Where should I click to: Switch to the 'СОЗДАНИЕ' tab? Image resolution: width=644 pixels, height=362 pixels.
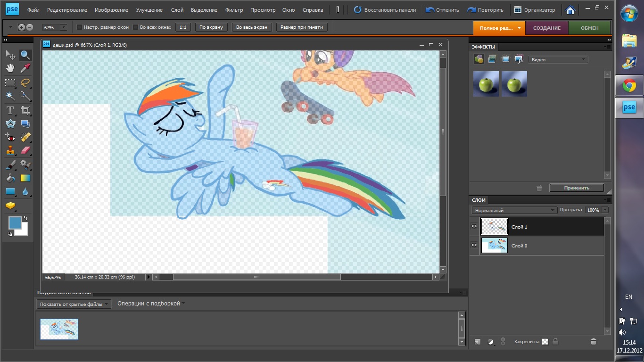(x=546, y=28)
